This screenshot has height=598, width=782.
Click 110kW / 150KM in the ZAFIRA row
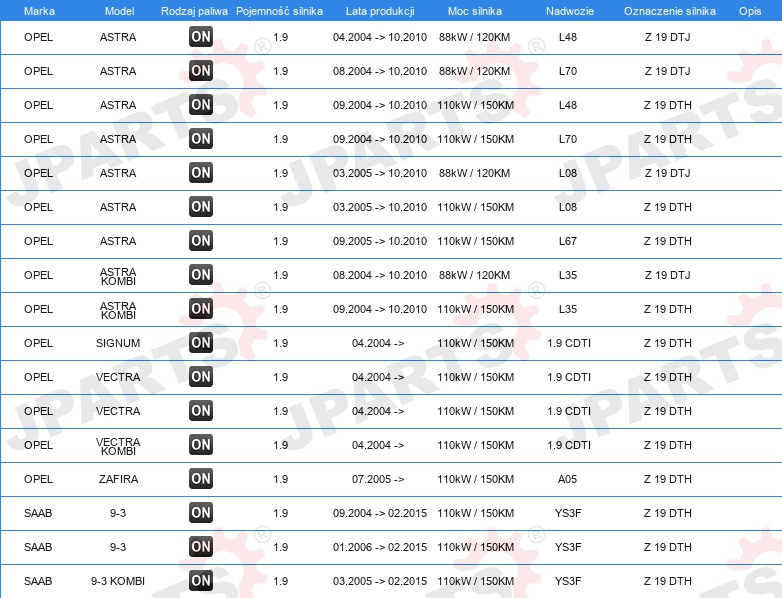475,479
